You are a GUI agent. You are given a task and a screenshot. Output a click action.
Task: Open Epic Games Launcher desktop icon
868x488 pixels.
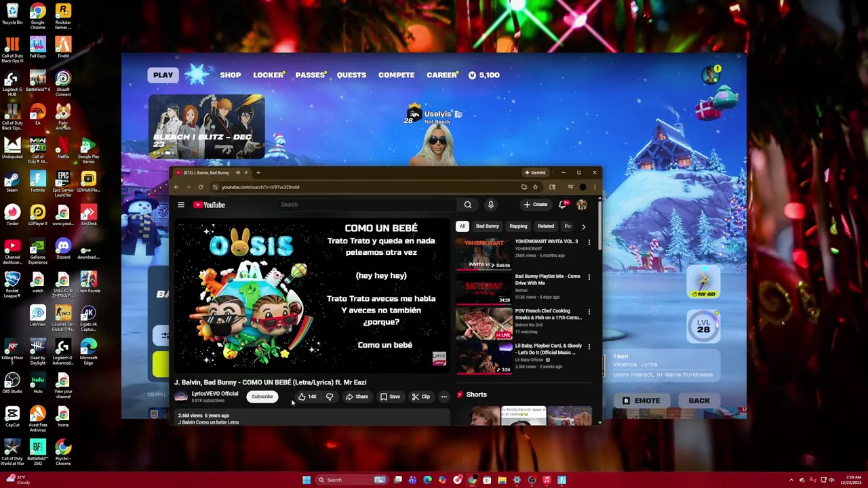coord(63,183)
